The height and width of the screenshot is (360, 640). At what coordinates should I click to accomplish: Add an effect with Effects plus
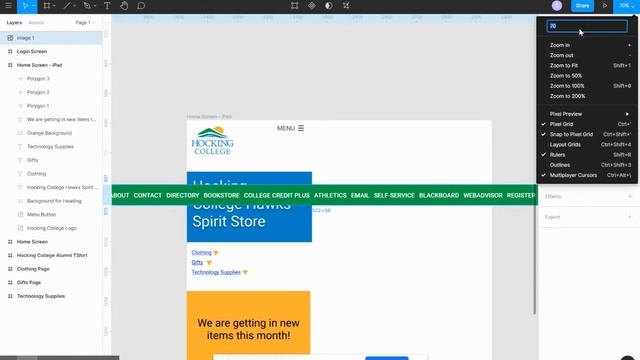629,196
